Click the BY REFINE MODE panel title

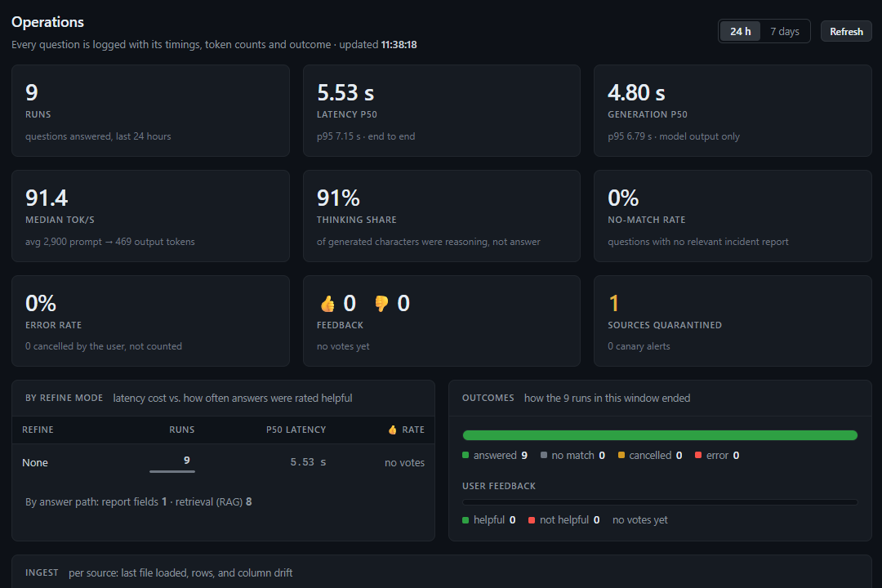click(x=65, y=398)
